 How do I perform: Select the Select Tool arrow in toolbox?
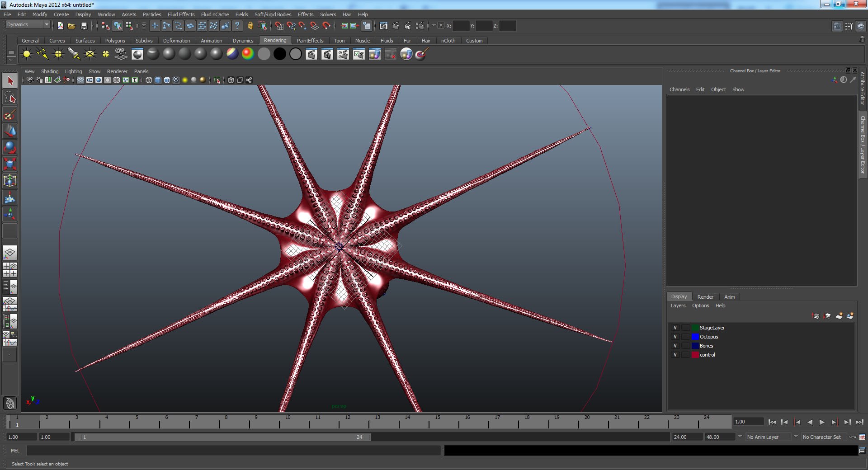click(x=10, y=81)
